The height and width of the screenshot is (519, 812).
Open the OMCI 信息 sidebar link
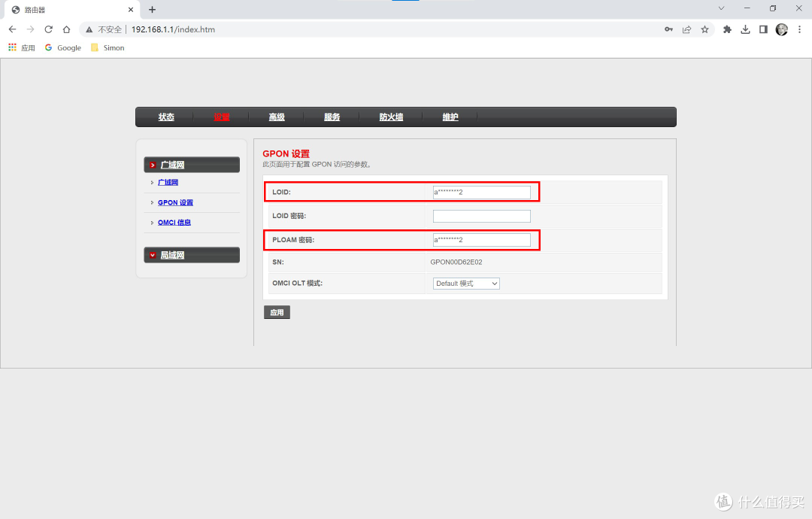[x=174, y=222]
